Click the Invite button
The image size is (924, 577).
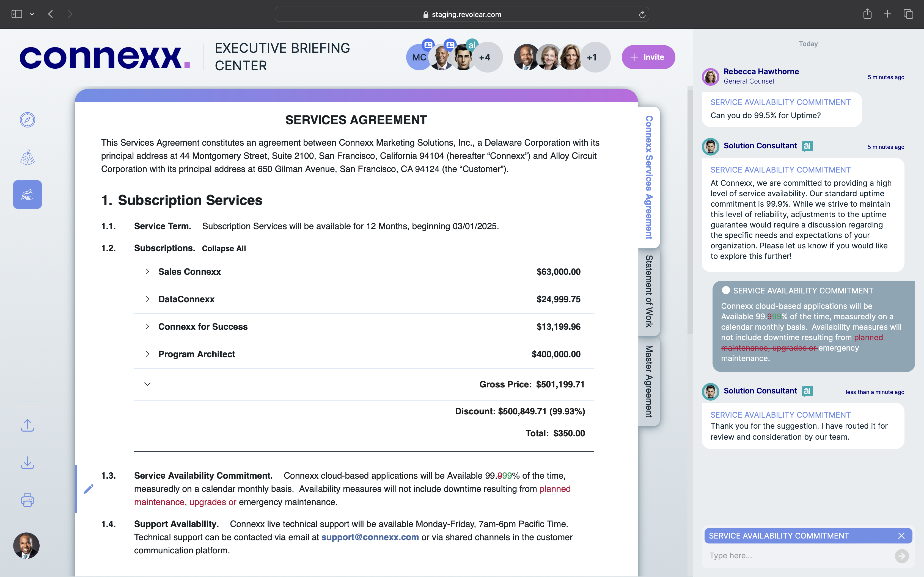tap(648, 57)
